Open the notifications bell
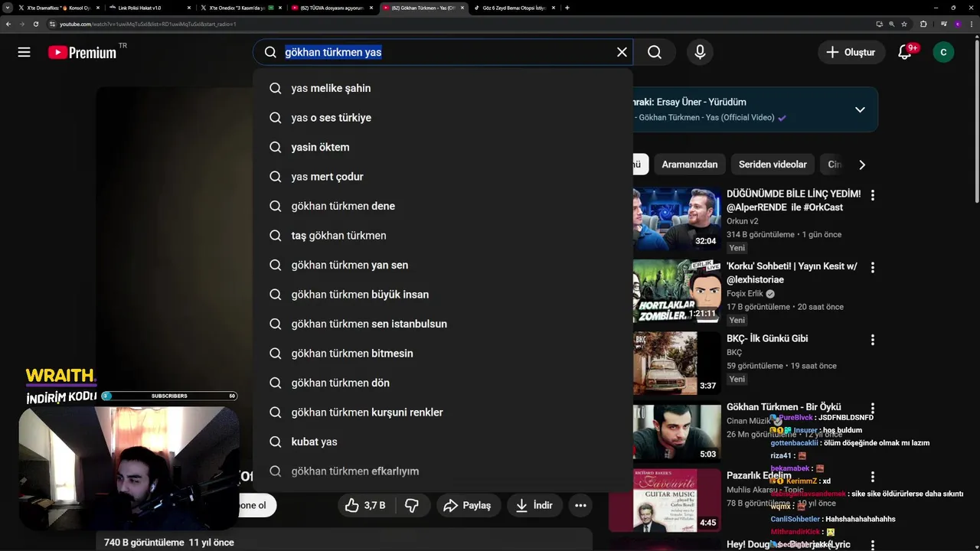 pyautogui.click(x=905, y=52)
